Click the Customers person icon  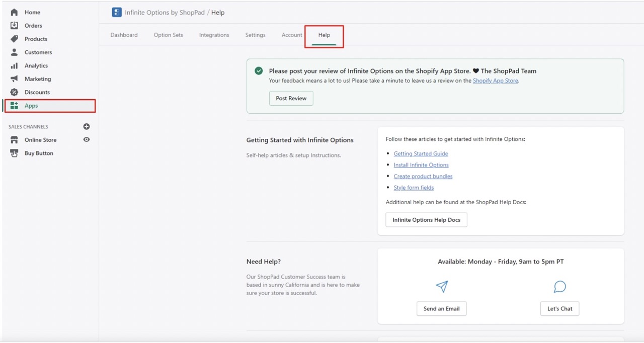pyautogui.click(x=14, y=52)
